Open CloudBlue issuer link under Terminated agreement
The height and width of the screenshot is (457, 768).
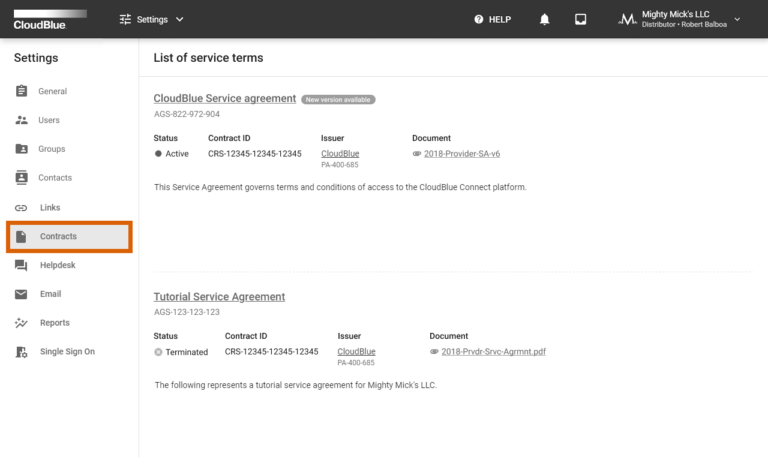click(x=356, y=352)
